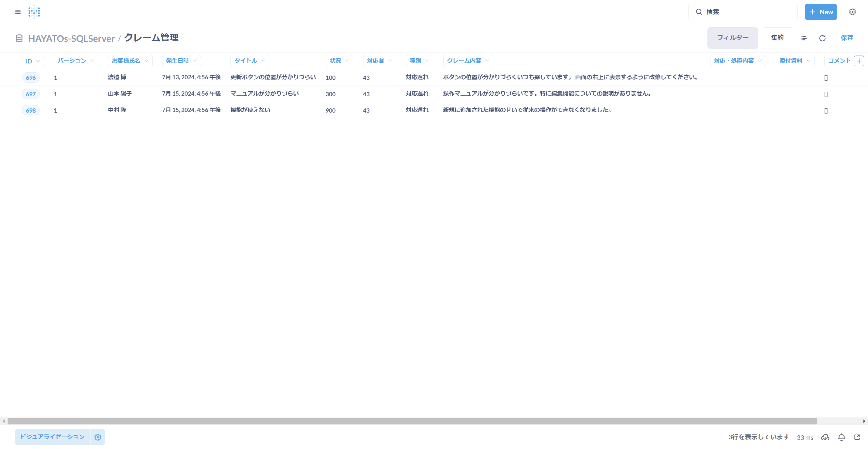Download full results cloud icon

point(825,437)
